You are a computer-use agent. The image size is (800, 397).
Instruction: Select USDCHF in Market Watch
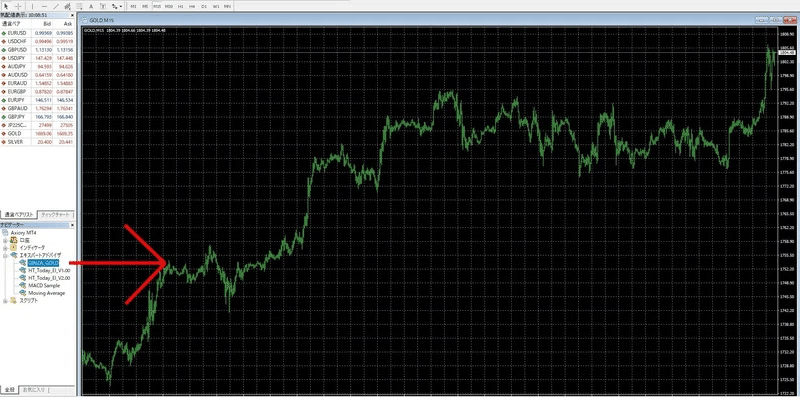tap(37, 41)
